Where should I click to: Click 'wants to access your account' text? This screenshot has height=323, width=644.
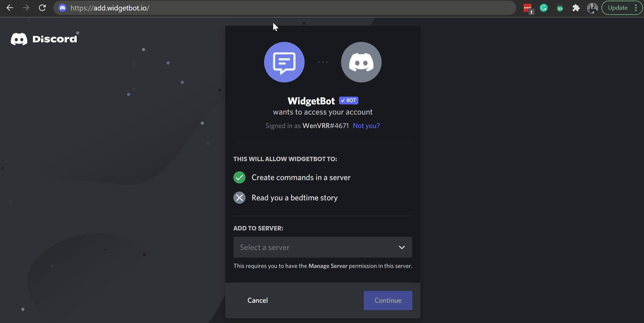(323, 112)
